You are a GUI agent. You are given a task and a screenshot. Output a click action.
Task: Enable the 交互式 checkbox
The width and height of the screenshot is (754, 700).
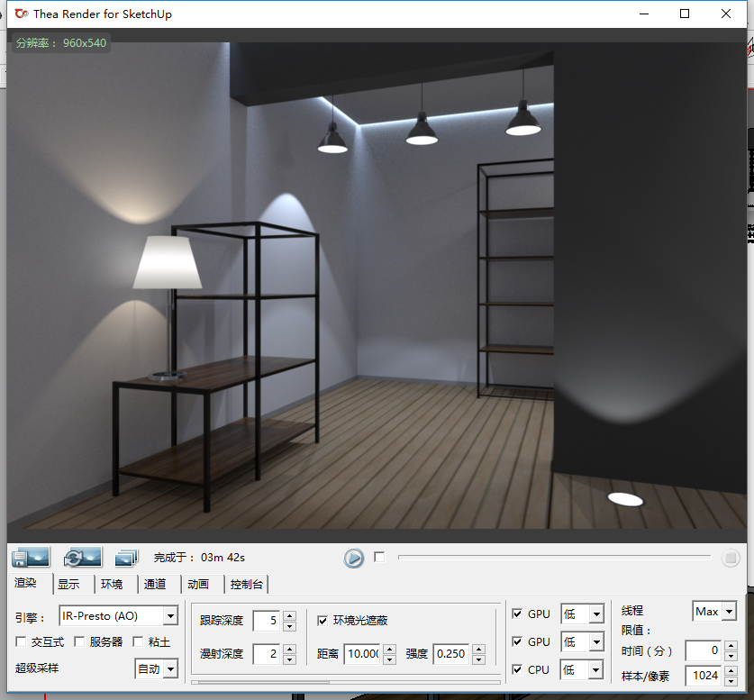tap(21, 641)
